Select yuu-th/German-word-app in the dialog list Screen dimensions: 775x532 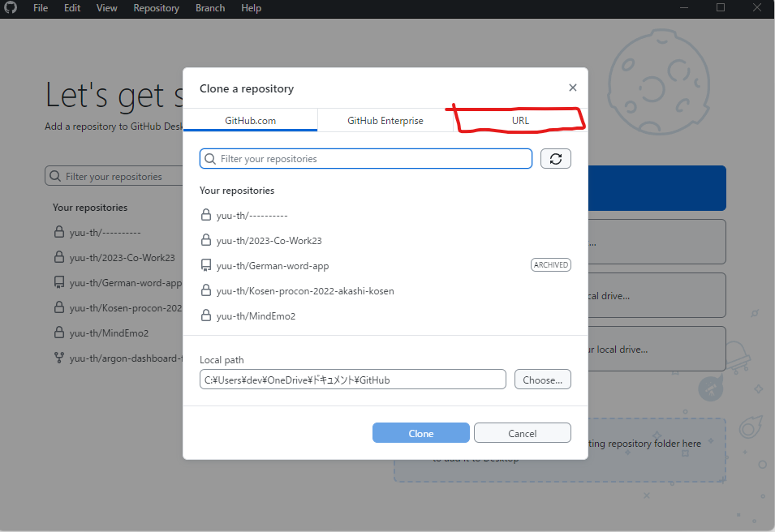tap(385, 266)
